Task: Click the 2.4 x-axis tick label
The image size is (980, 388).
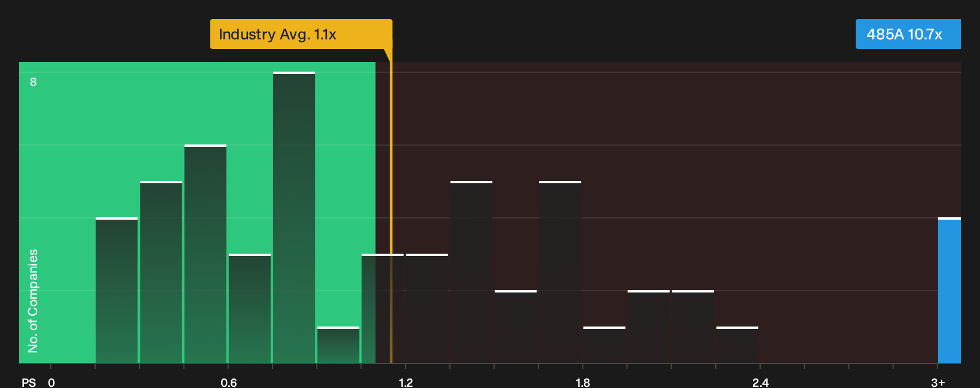Action: [760, 382]
